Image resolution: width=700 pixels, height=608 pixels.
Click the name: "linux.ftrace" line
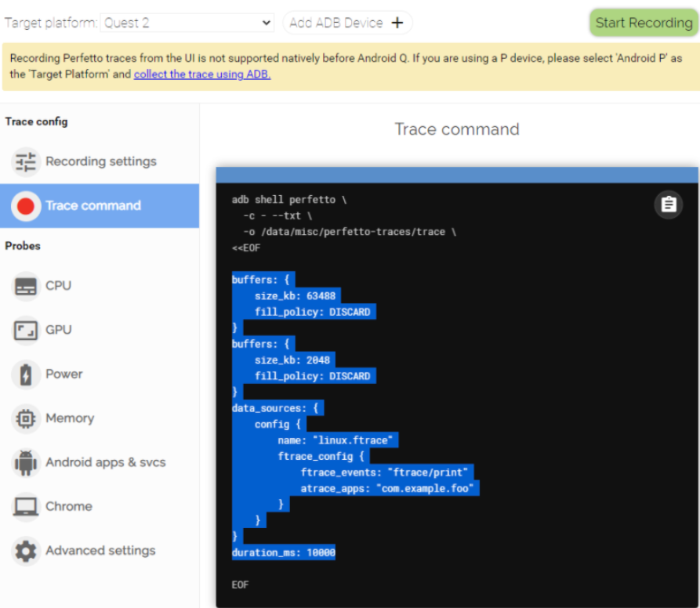click(x=338, y=440)
